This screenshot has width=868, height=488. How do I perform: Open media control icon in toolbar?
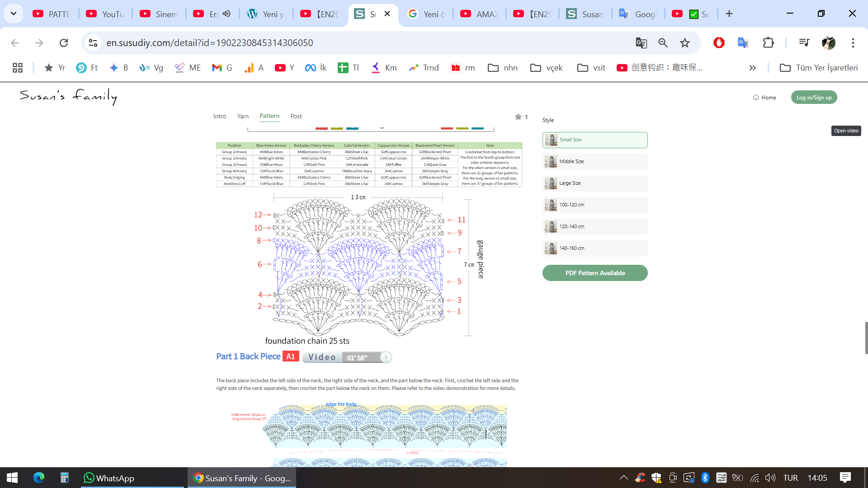pyautogui.click(x=804, y=43)
